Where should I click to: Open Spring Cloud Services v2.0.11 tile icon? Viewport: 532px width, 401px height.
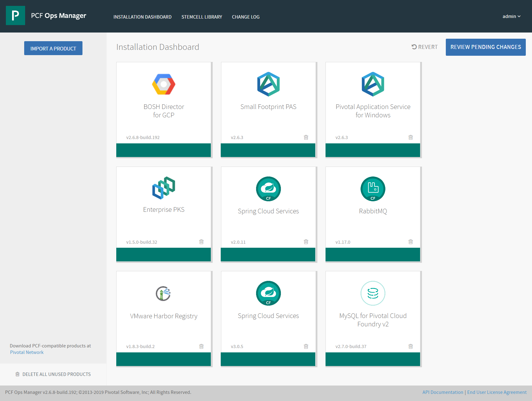[x=268, y=189]
